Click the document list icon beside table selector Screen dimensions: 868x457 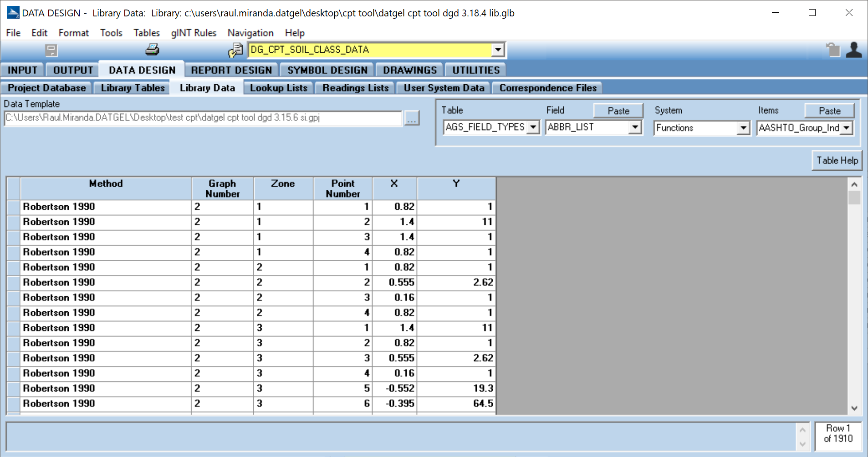coord(235,50)
